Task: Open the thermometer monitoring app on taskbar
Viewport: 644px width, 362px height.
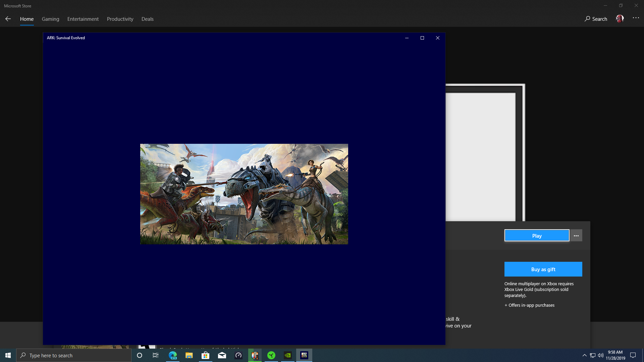Action: tap(255, 355)
